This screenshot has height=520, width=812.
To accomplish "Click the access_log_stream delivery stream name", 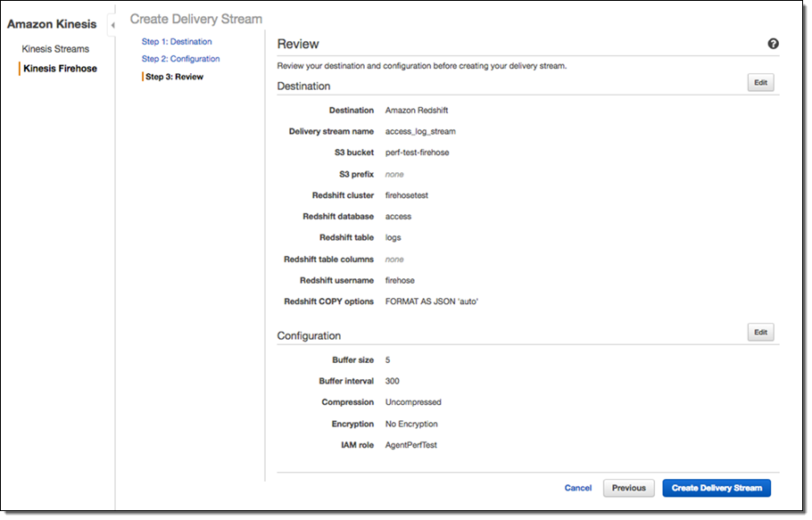I will [420, 131].
